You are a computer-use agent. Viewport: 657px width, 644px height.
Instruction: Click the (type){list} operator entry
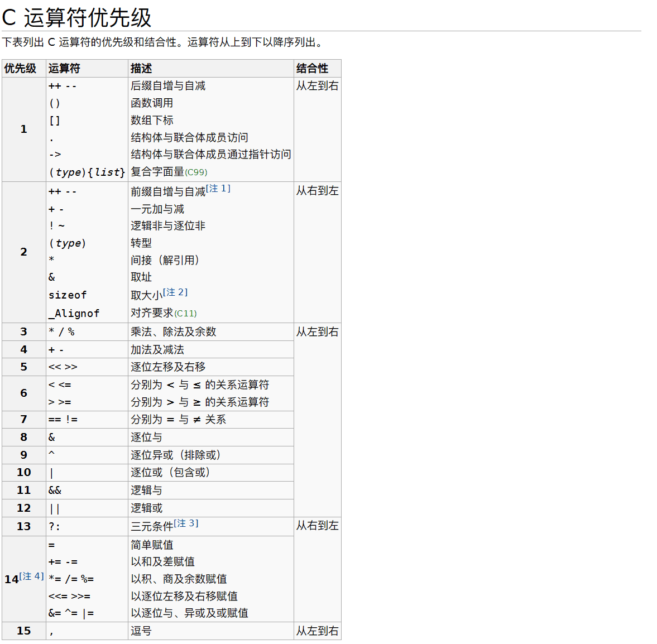tap(87, 172)
